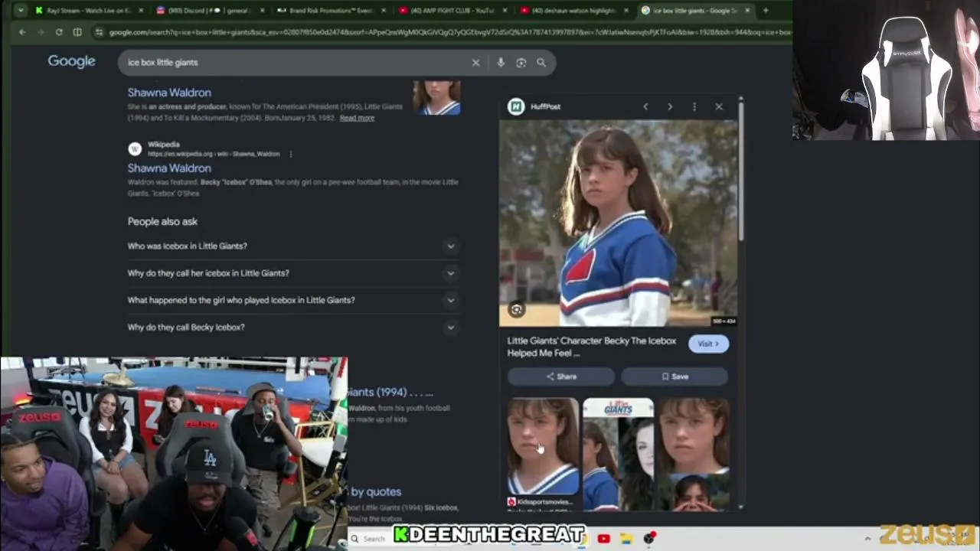
Task: Open first Shawna Waldron result link
Action: click(x=169, y=93)
